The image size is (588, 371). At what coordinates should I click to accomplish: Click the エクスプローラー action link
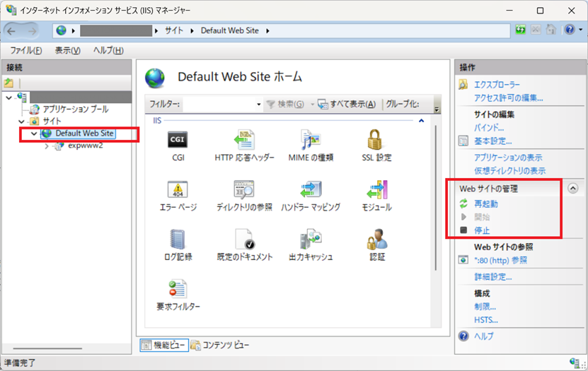497,85
